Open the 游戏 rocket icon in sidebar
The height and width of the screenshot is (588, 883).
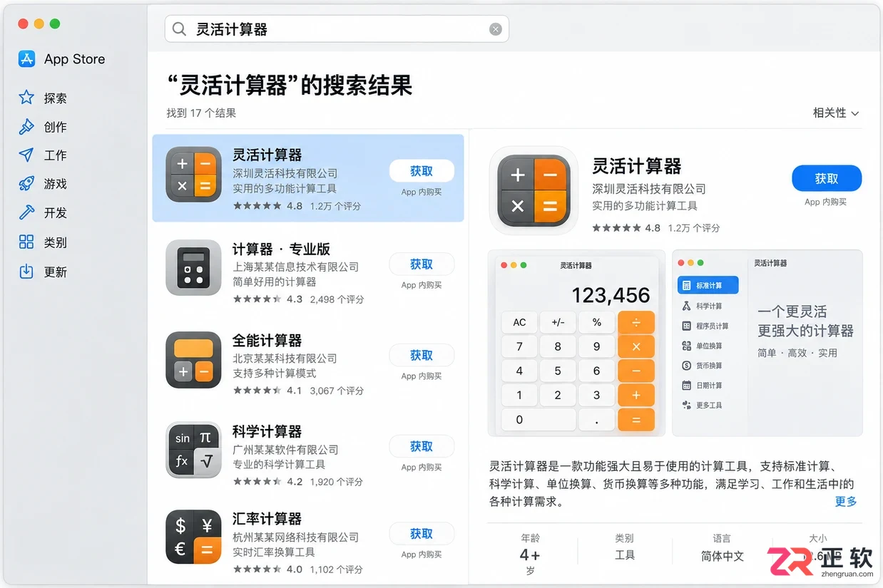click(26, 184)
